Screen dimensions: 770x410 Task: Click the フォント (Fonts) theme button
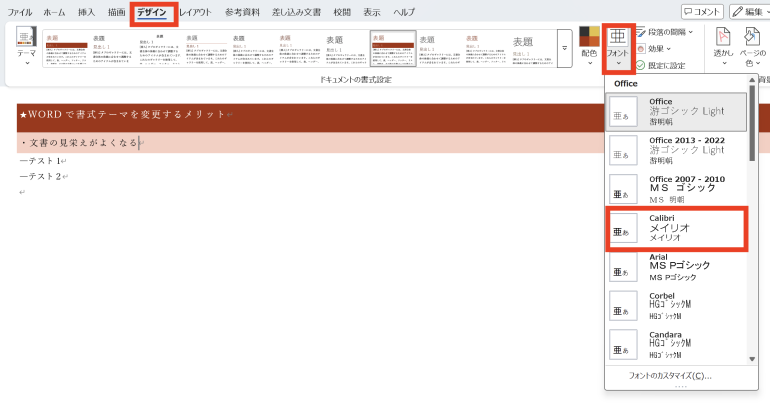click(x=618, y=47)
